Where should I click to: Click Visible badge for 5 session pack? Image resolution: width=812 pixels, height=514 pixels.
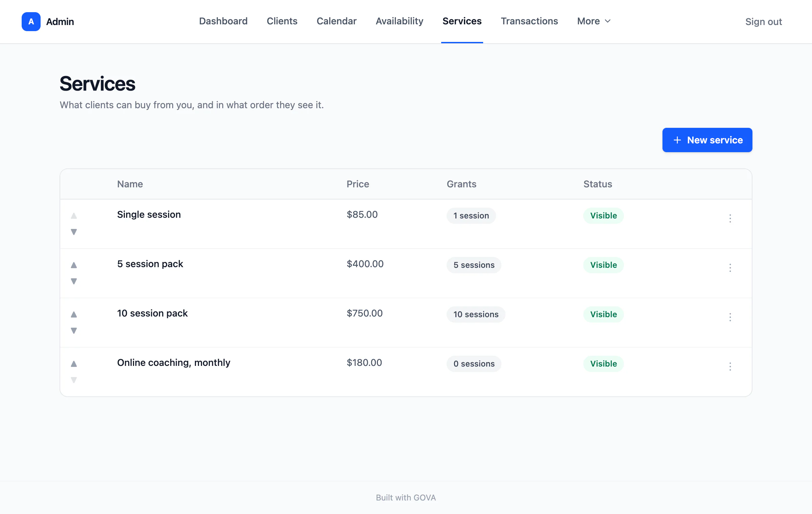(603, 265)
